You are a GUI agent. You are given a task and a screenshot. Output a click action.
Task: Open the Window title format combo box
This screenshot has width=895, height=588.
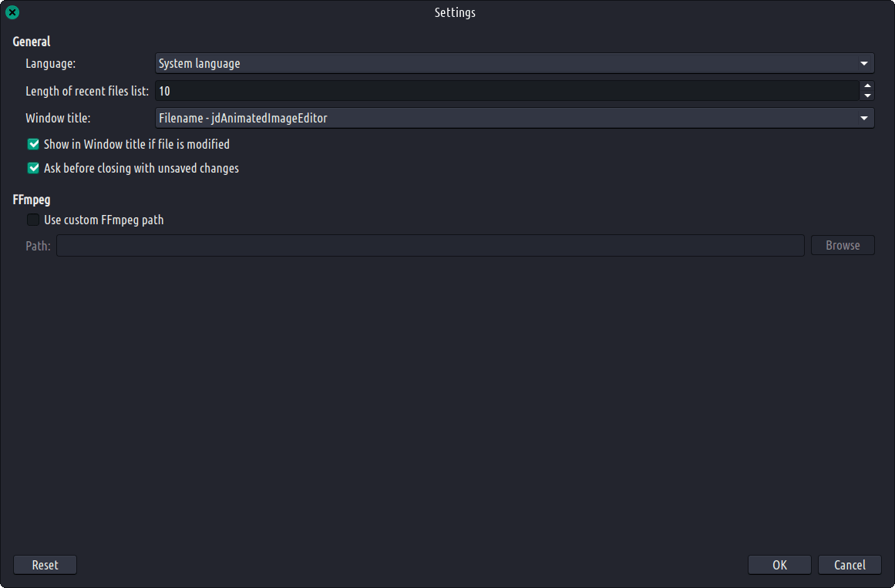coord(509,118)
